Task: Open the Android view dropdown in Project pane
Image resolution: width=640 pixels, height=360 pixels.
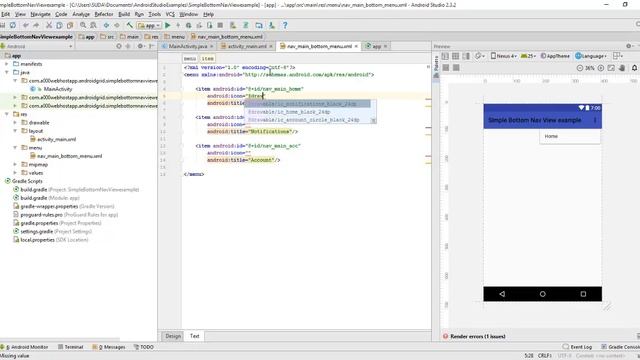Action: click(37, 46)
